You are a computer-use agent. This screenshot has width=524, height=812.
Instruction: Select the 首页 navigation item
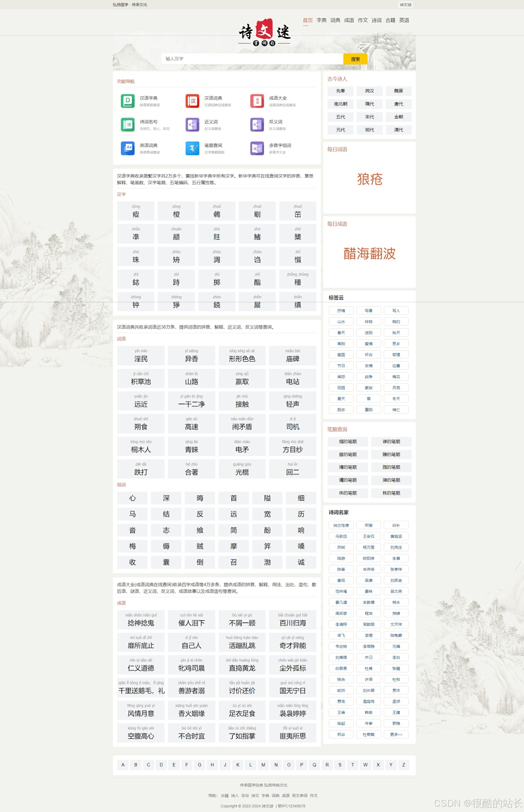[x=308, y=20]
